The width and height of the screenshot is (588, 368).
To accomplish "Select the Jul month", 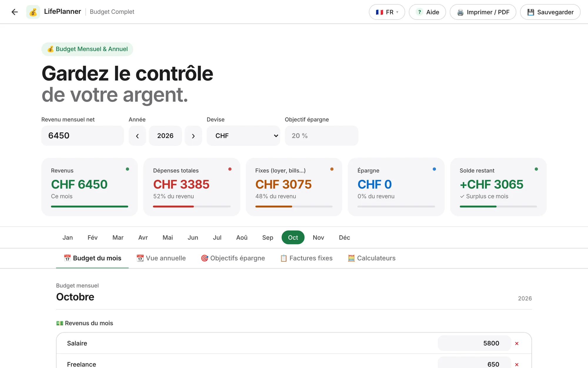I will [x=217, y=238].
